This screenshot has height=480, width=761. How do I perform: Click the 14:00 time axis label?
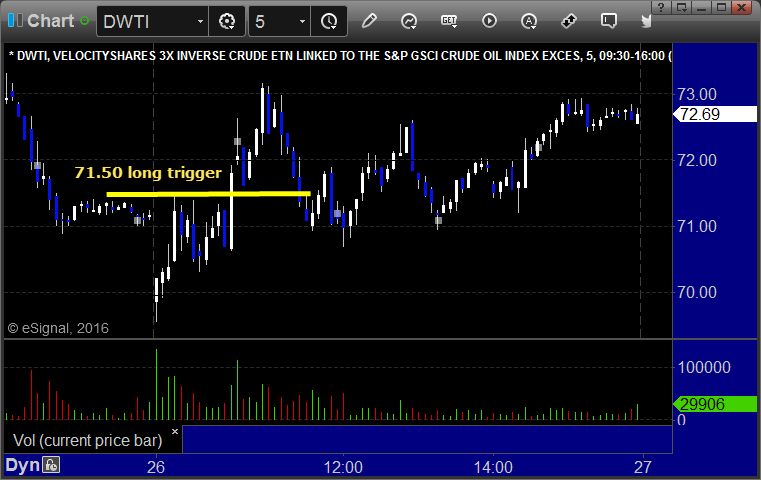coord(493,467)
